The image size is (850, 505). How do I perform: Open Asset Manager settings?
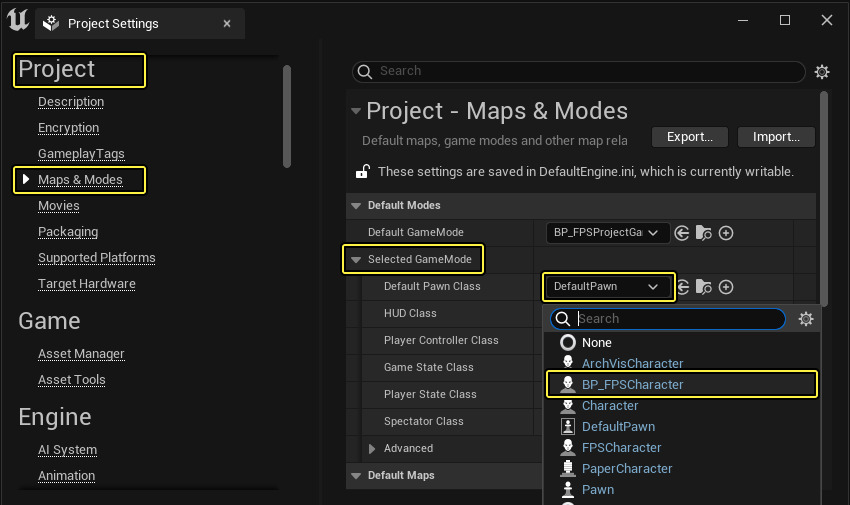[x=81, y=354]
